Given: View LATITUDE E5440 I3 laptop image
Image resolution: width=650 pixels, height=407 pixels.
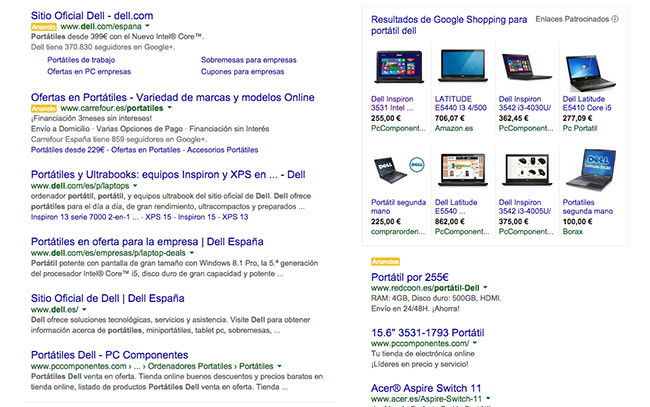Looking at the screenshot, I should [463, 65].
